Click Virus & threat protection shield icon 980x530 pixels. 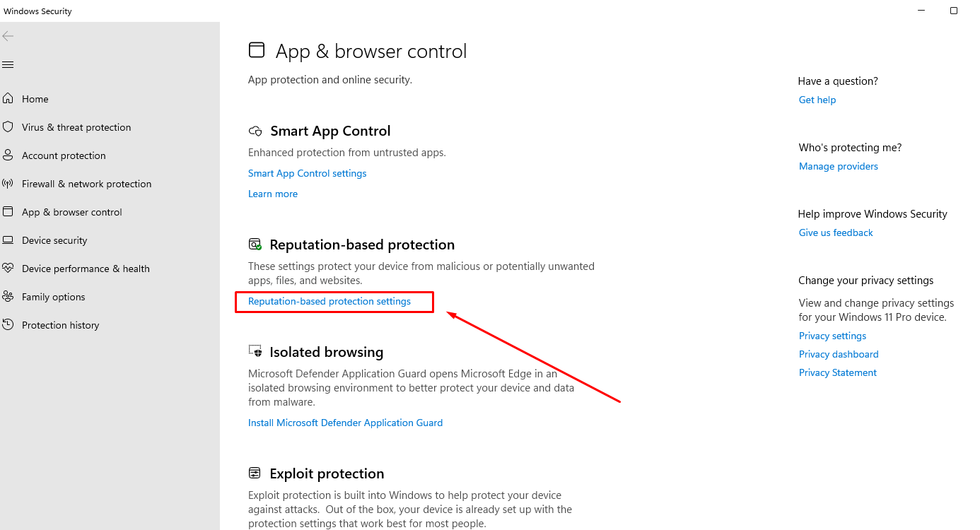pos(8,127)
